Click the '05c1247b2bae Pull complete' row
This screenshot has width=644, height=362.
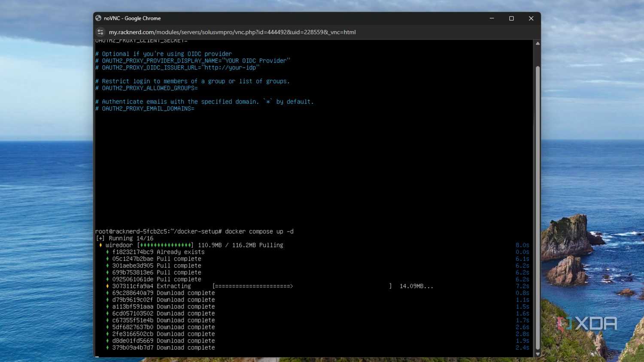tap(154, 259)
